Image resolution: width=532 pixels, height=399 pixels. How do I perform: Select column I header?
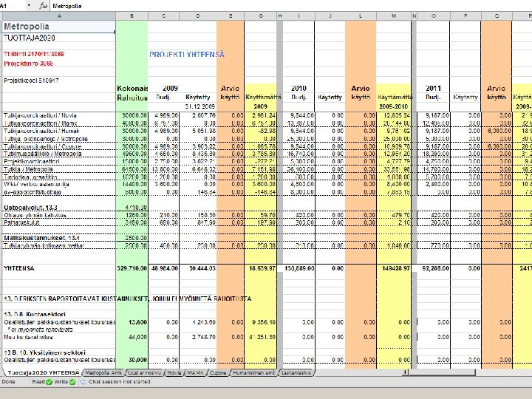click(299, 16)
